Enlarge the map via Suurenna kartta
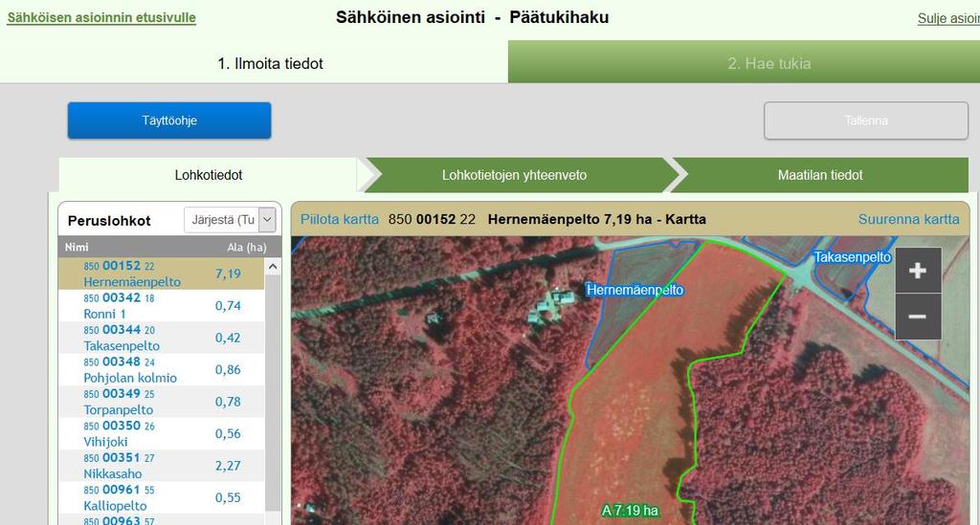980x525 pixels. pos(908,219)
